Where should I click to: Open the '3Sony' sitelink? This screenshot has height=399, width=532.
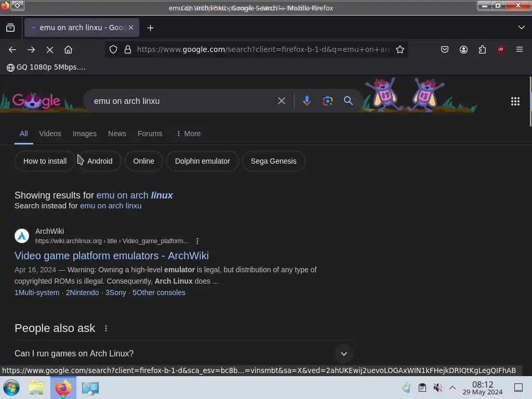(x=116, y=293)
